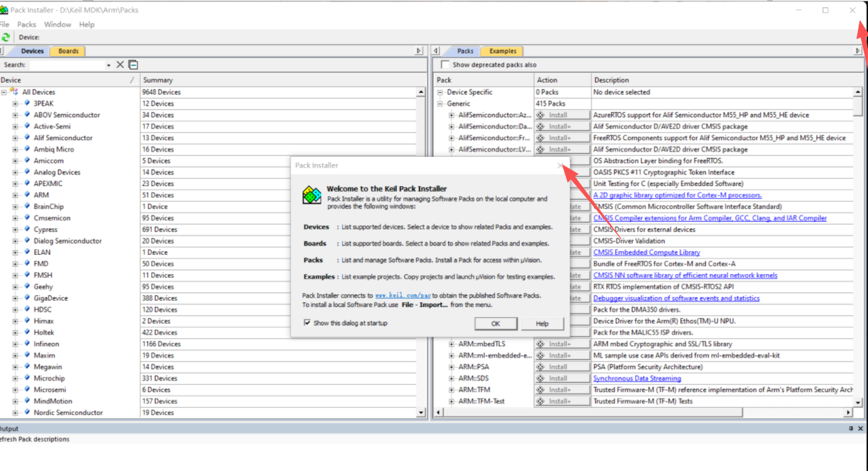Expand the Nordic Semiconductor node
Viewport: 868px width, 471px height.
15,412
